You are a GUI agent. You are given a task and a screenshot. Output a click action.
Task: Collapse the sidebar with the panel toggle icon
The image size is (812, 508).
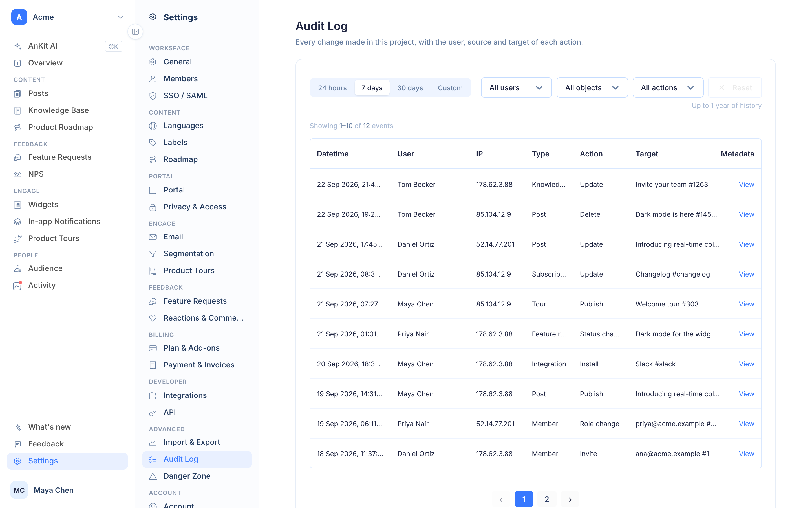tap(135, 32)
